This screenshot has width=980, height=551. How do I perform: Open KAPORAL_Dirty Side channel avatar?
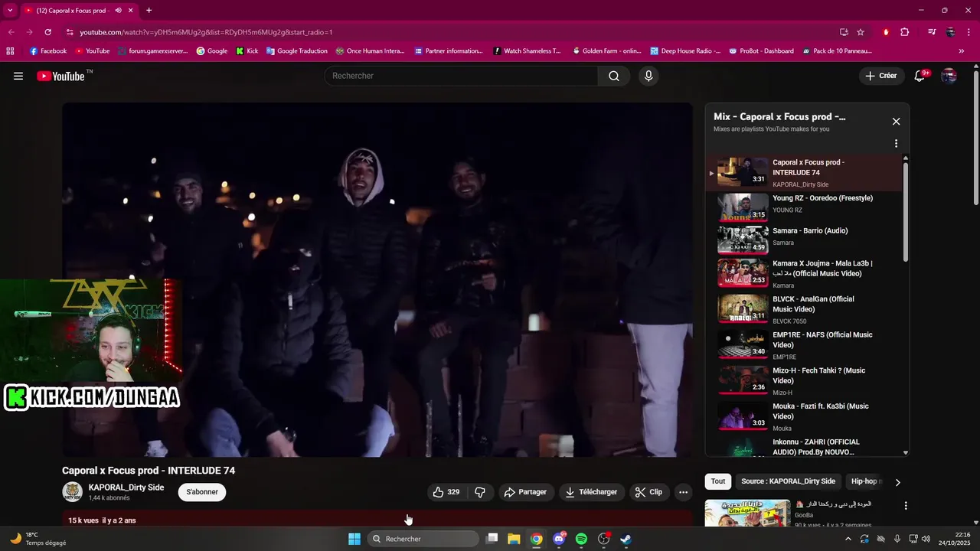pos(72,492)
